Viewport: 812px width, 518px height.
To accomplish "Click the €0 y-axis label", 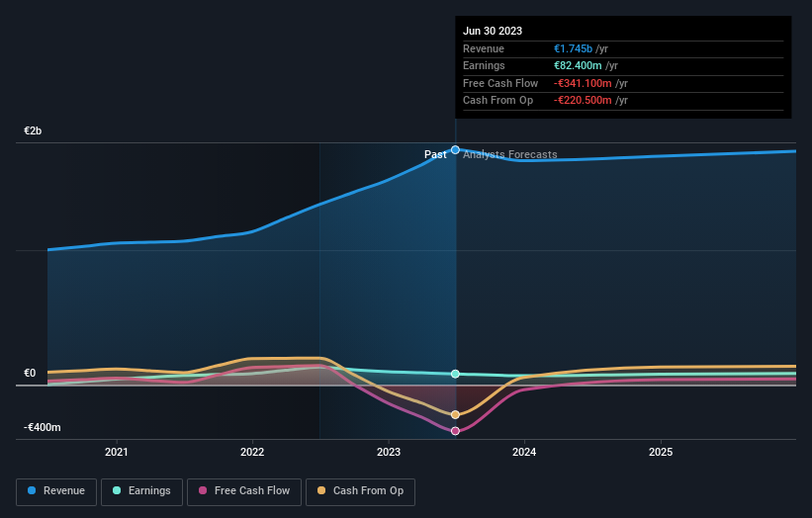I will pyautogui.click(x=30, y=373).
